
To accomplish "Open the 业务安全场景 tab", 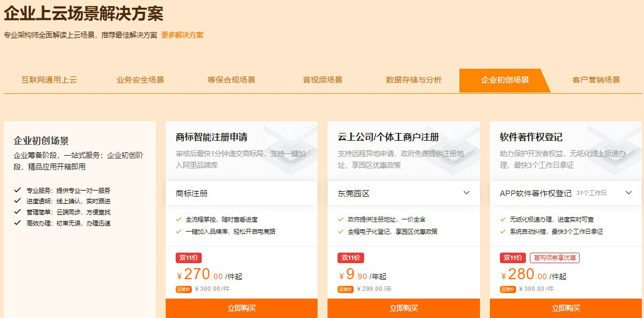I will click(x=140, y=80).
